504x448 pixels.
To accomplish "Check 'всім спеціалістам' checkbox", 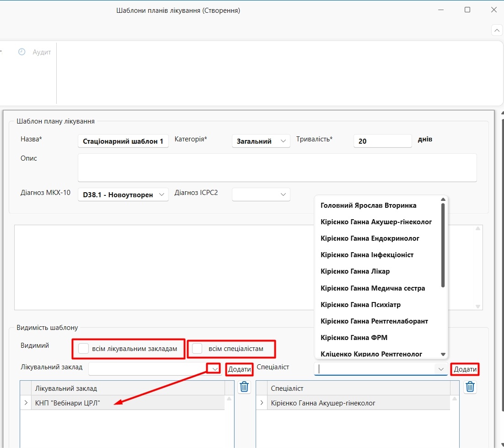I will (197, 349).
